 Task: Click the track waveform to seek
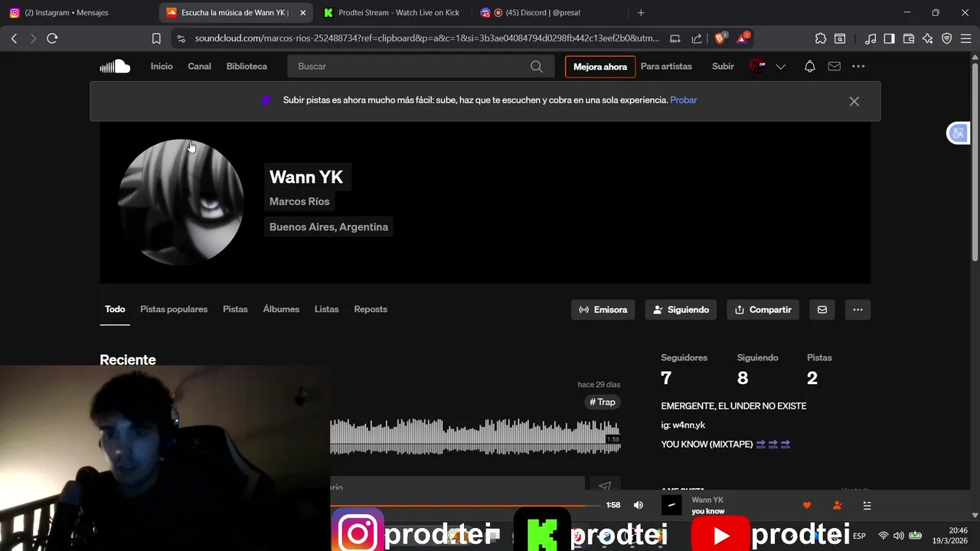tap(475, 436)
